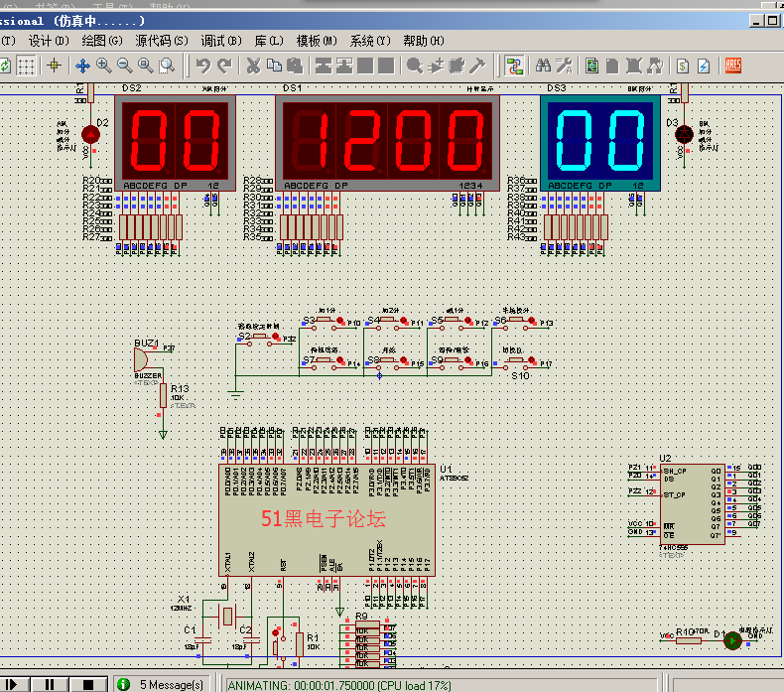
Task: Pause the running simulation
Action: click(x=50, y=684)
